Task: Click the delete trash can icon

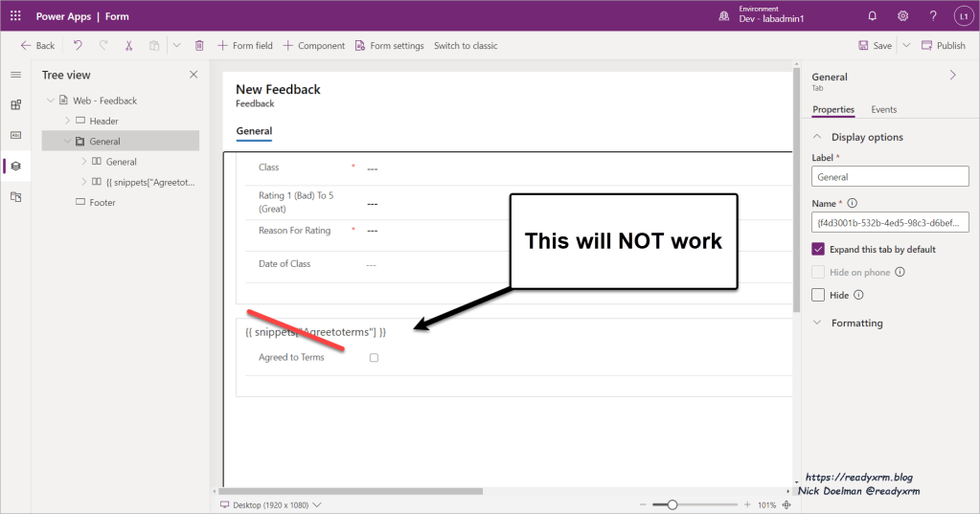Action: (199, 45)
